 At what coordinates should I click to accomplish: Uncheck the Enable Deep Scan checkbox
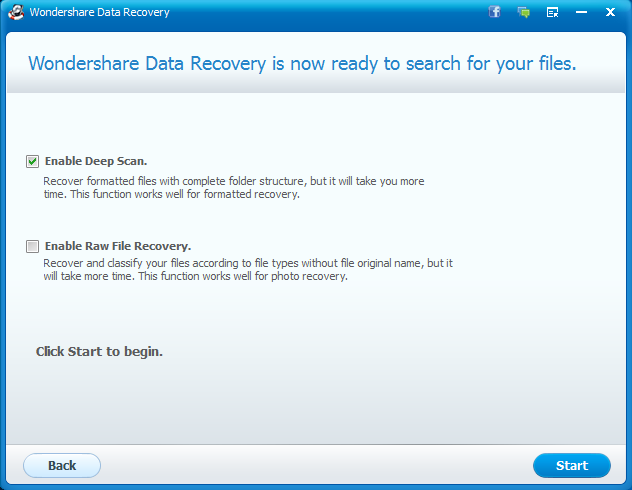click(x=33, y=161)
